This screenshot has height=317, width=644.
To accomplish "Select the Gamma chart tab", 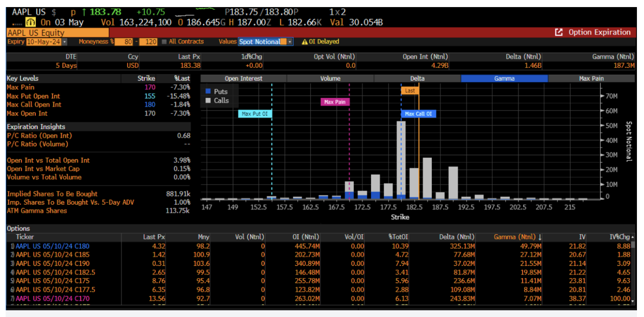I will pyautogui.click(x=504, y=79).
